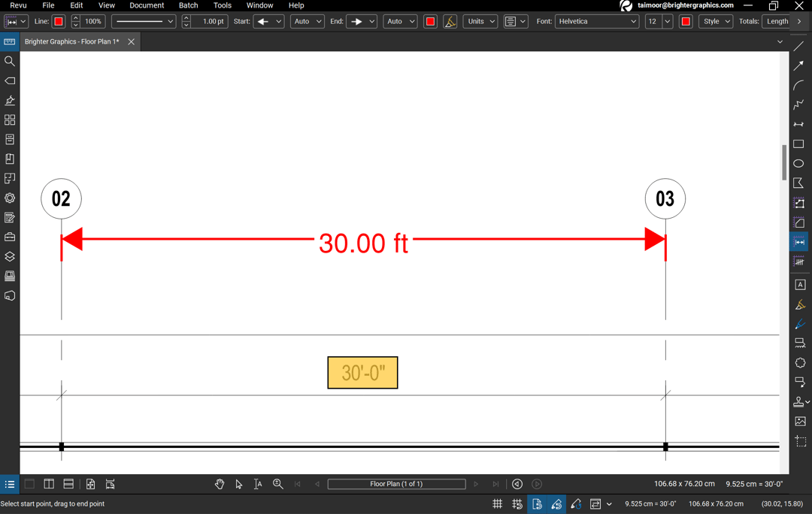Toggle snap to grid
The height and width of the screenshot is (514, 812).
point(517,503)
